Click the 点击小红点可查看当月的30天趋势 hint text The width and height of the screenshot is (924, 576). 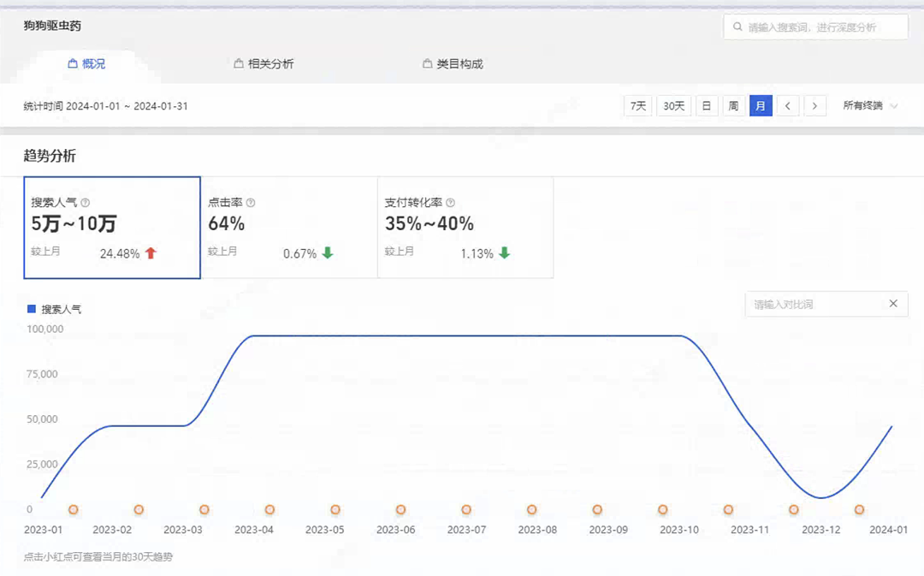pos(98,556)
